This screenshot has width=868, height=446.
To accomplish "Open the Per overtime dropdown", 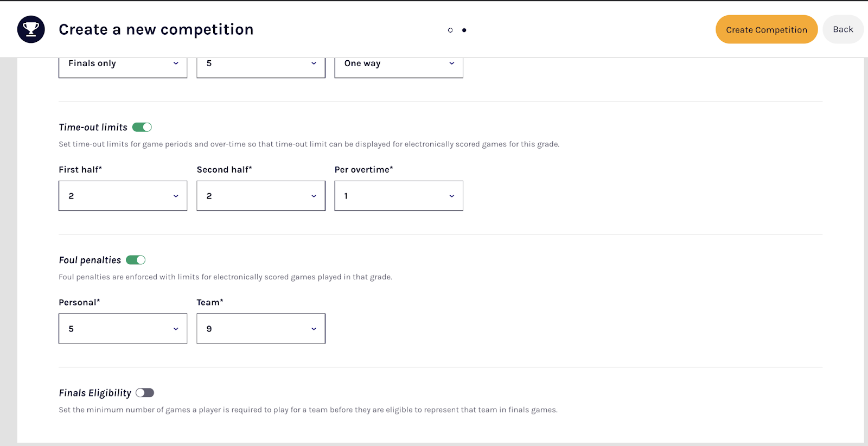I will (398, 196).
